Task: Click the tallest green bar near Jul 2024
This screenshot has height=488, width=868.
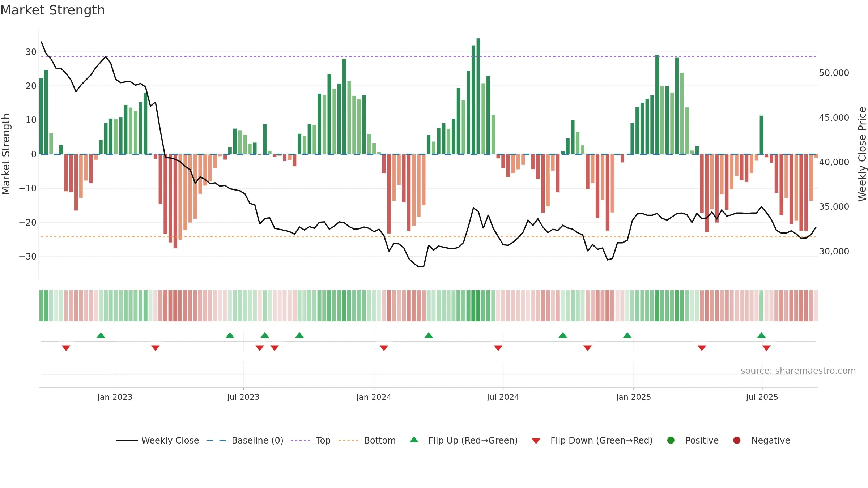Action: 478,96
